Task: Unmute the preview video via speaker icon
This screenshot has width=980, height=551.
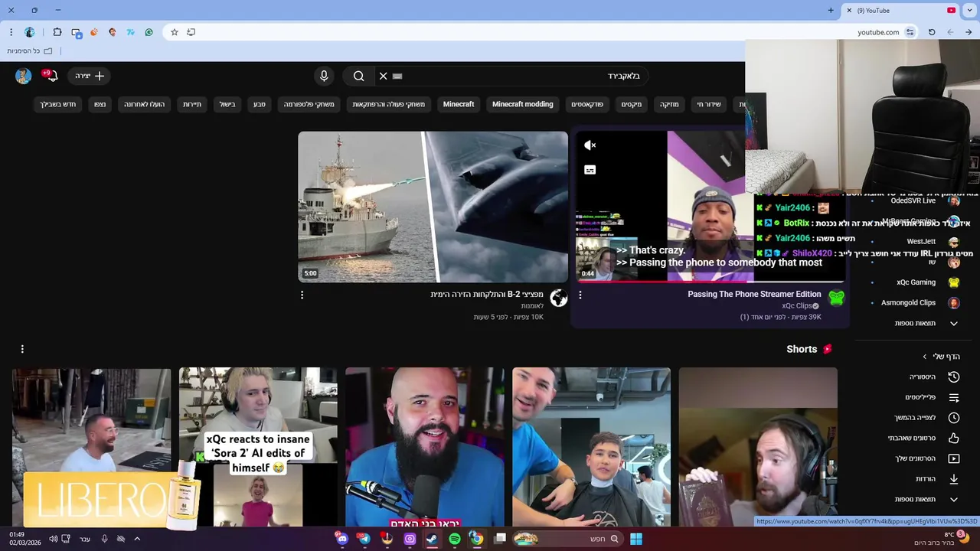Action: pyautogui.click(x=590, y=145)
